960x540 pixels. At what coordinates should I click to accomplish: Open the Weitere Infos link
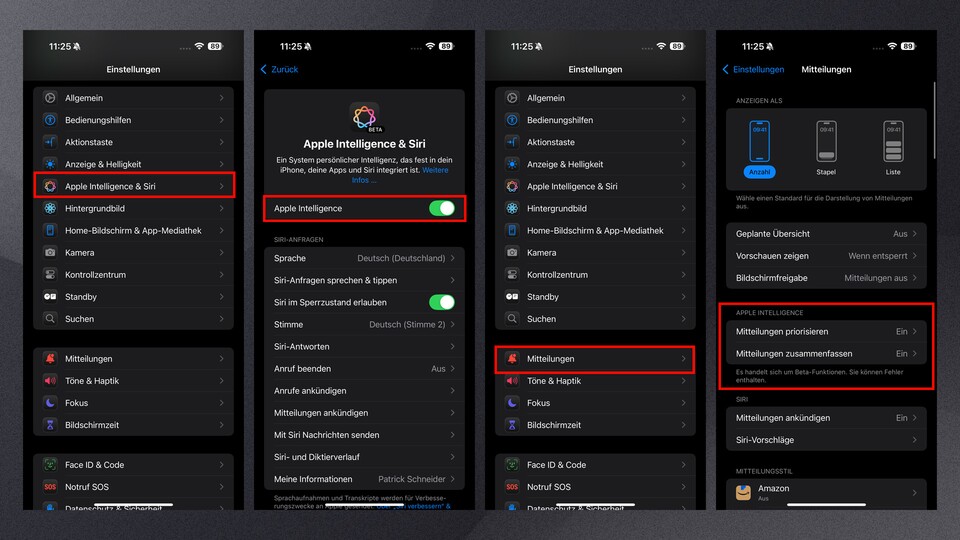400,175
